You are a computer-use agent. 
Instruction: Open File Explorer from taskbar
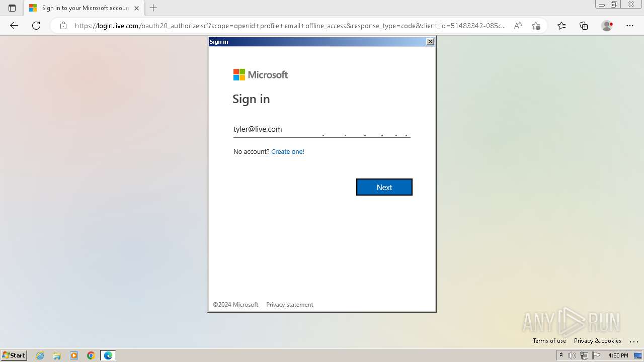(x=57, y=355)
